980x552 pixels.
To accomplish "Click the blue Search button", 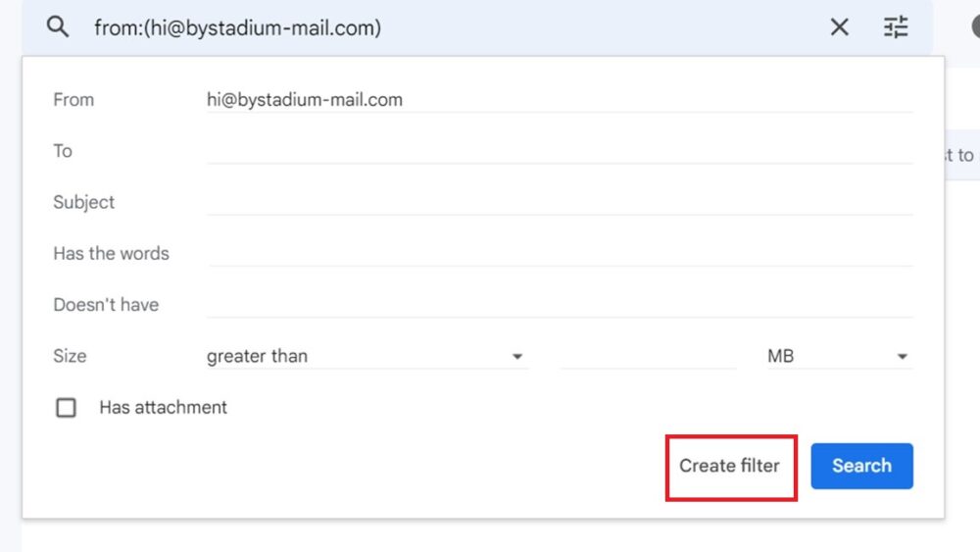I will 861,466.
